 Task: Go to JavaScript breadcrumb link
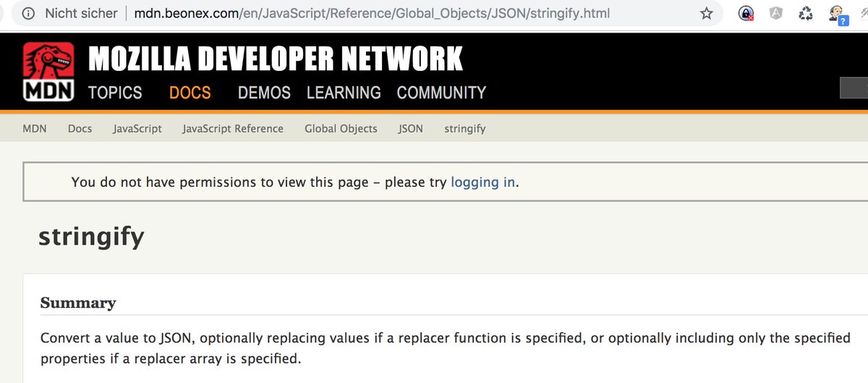(137, 128)
